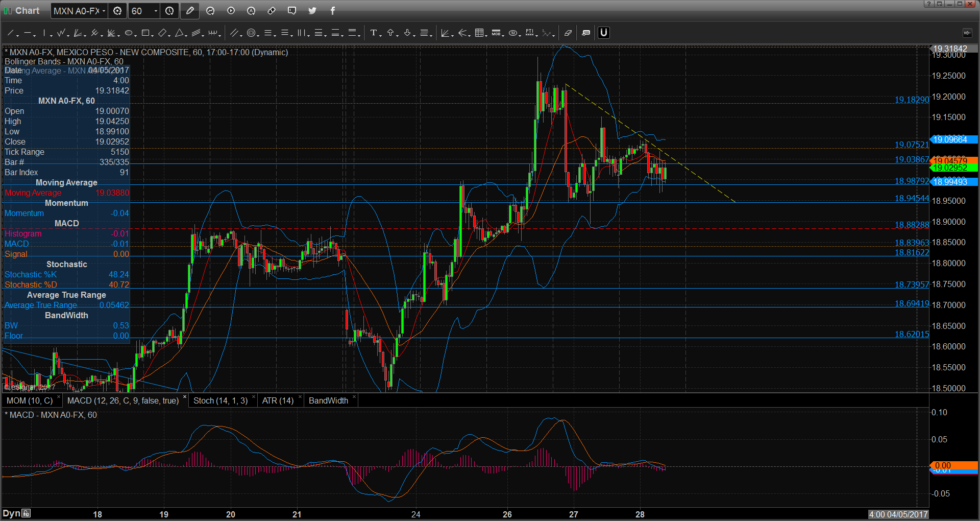
Task: Click the '4:00 04/05/2017' cursor time label
Action: pyautogui.click(x=898, y=514)
